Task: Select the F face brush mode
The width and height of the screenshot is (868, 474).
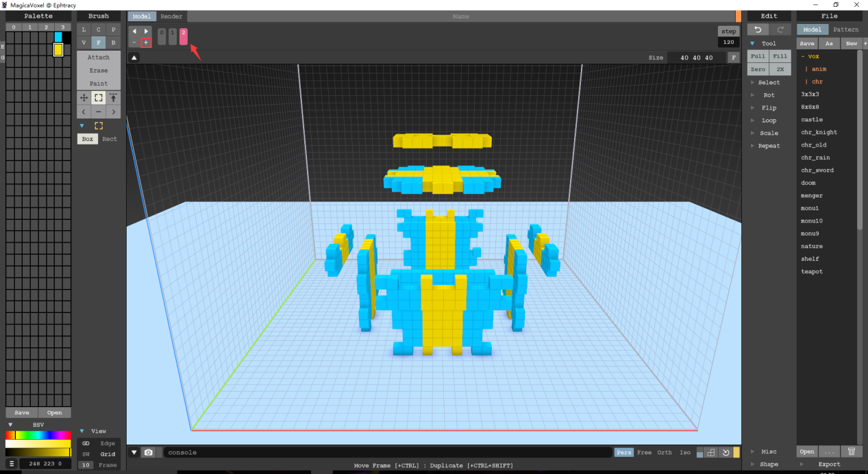Action: click(99, 42)
